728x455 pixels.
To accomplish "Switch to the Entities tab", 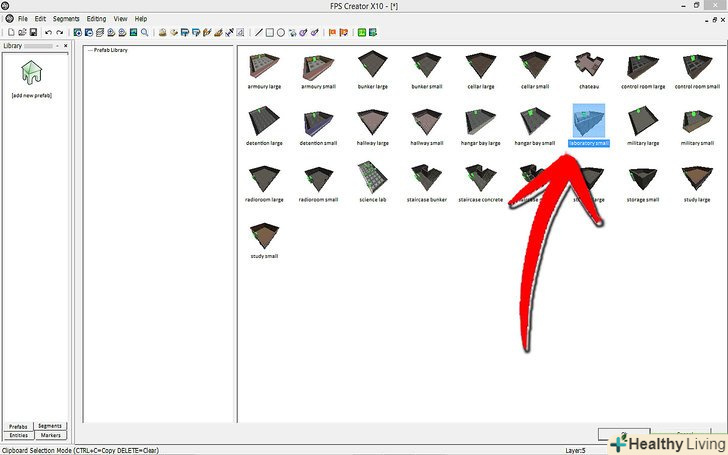I will (19, 436).
